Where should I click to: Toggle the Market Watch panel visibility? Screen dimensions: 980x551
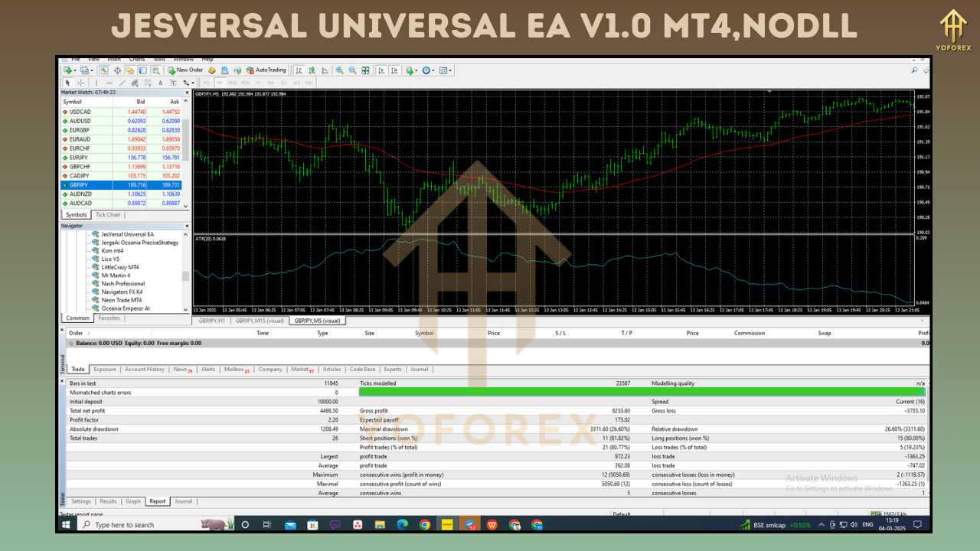click(x=103, y=70)
